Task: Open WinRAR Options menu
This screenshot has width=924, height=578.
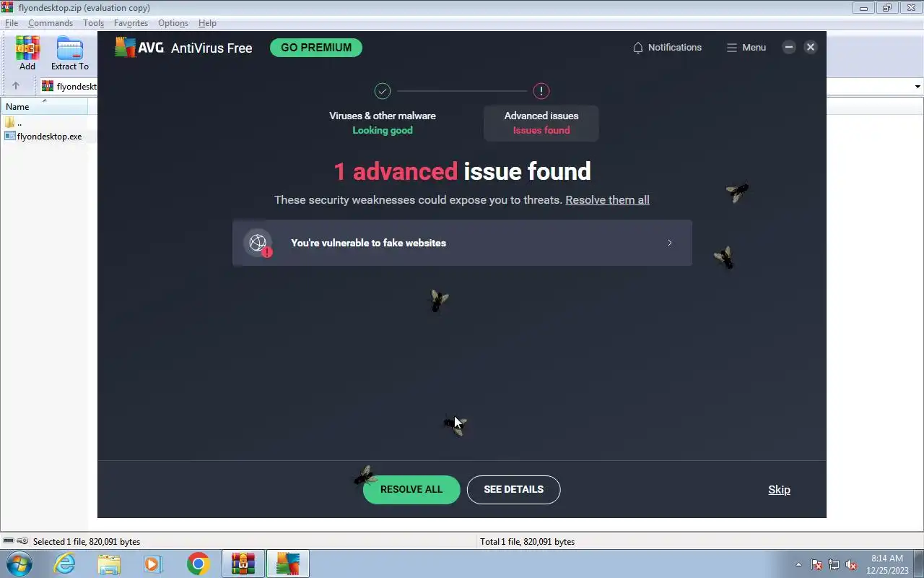Action: [x=173, y=23]
